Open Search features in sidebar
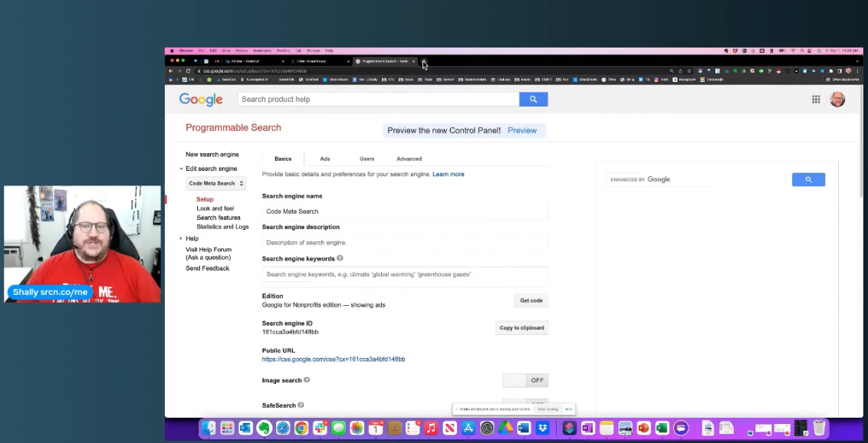This screenshot has width=868, height=443. [218, 218]
